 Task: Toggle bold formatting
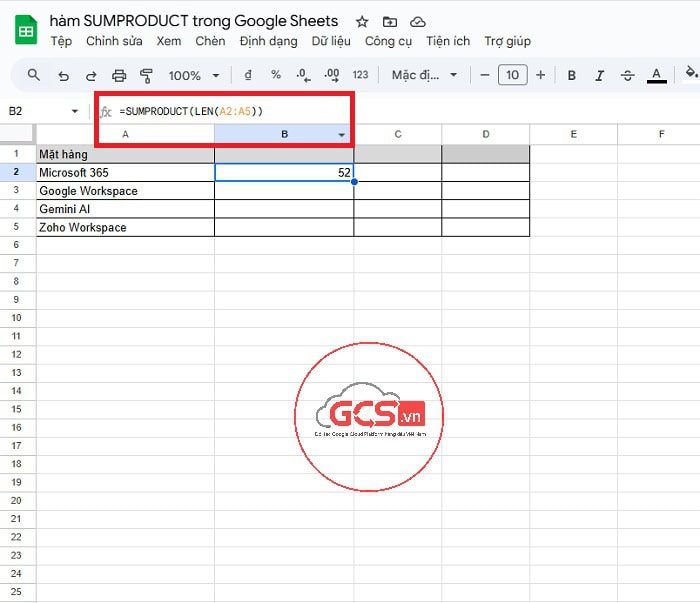click(572, 75)
